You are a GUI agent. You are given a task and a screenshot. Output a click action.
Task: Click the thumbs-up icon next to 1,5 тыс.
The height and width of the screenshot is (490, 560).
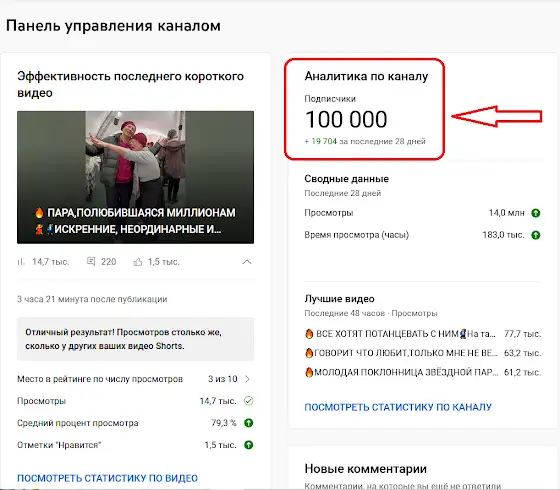(x=138, y=262)
